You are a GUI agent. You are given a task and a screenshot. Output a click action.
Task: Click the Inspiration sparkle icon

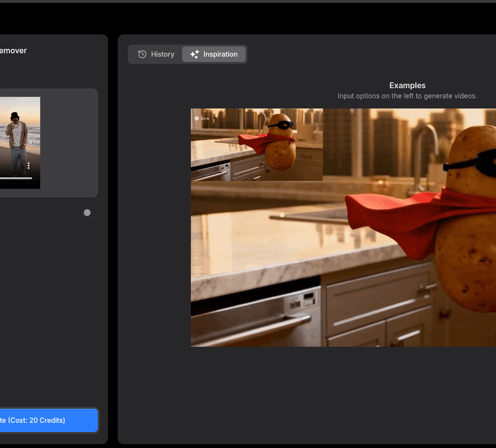coord(194,54)
